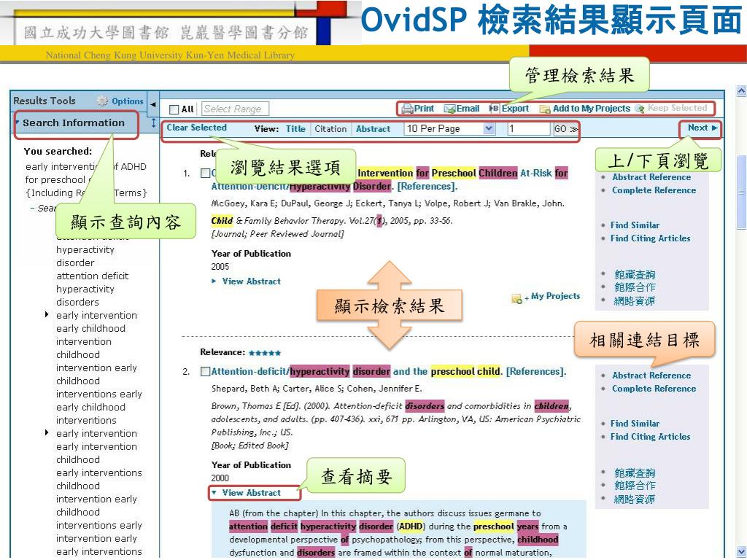Click the Keep Selected icon
The image size is (747, 560).
click(x=640, y=109)
